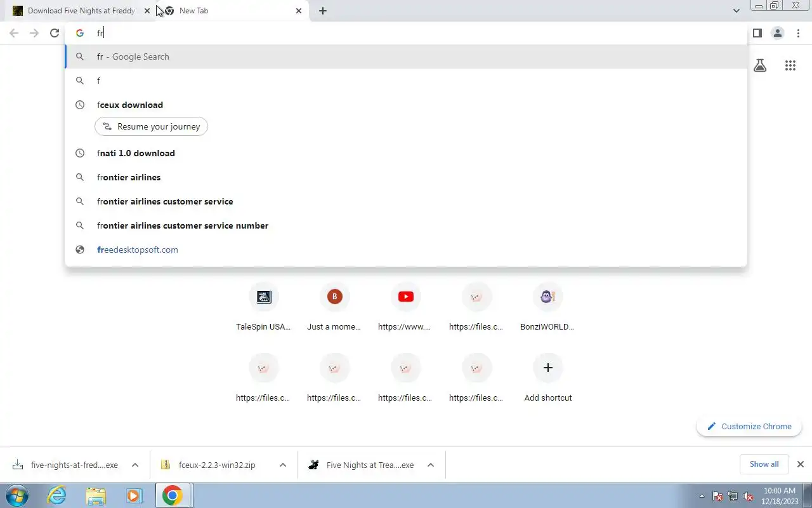
Task: Open Google apps grid icon
Action: (x=790, y=65)
